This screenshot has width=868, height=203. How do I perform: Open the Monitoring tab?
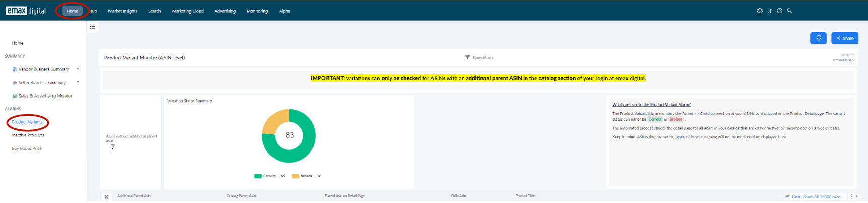point(257,11)
